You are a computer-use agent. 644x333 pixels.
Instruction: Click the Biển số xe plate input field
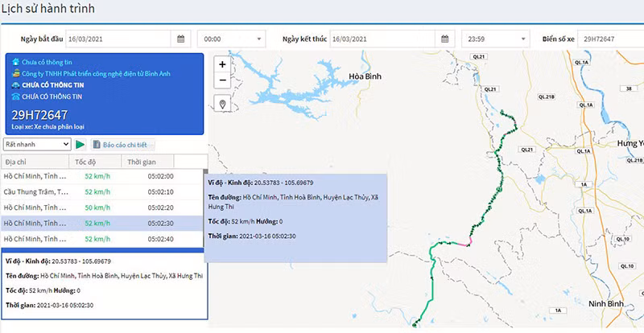(609, 39)
